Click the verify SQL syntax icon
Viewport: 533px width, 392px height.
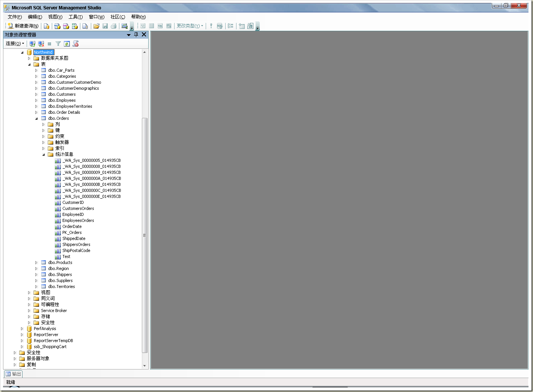pos(220,26)
